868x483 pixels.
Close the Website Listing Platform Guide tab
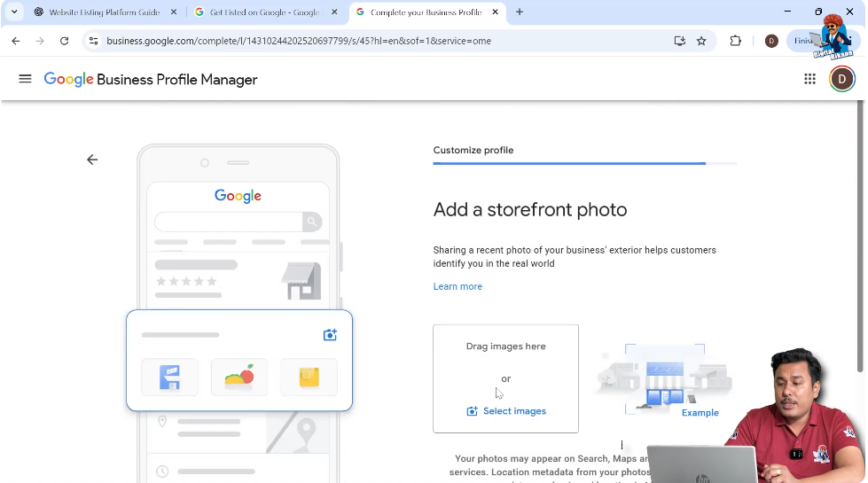173,12
